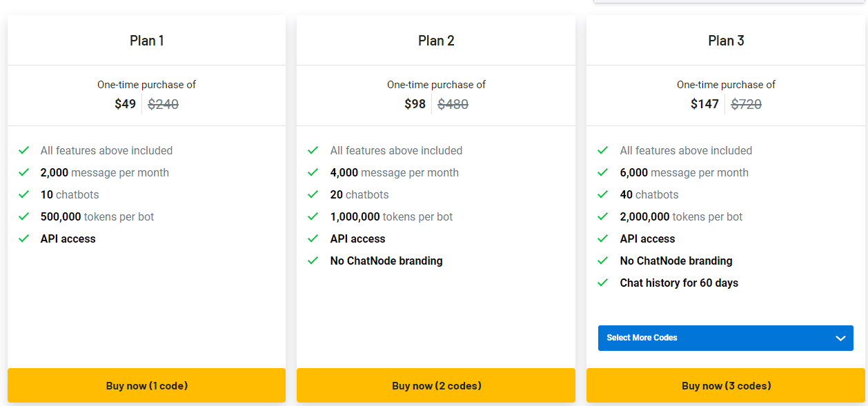Click 'Buy now (1 code)' for Plan 1

pyautogui.click(x=146, y=385)
